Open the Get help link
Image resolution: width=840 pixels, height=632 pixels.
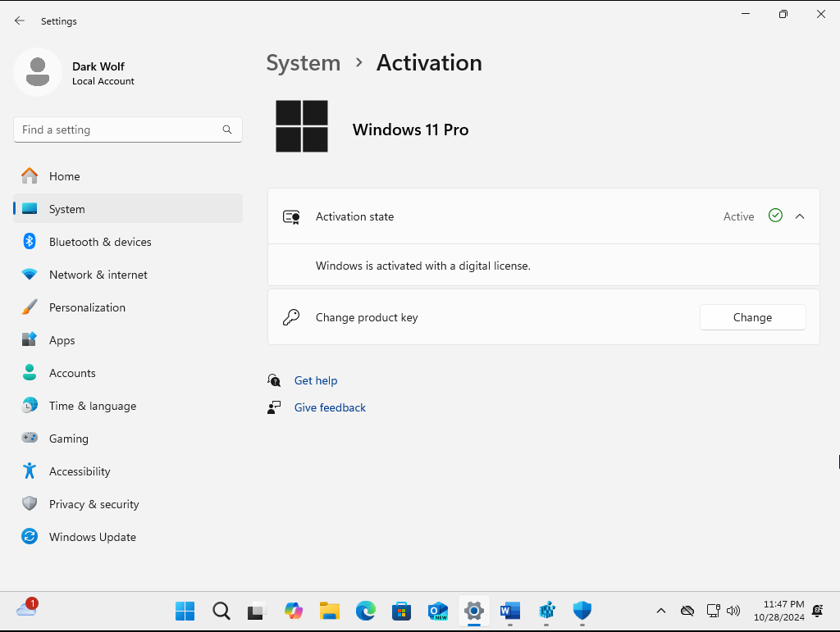pyautogui.click(x=316, y=380)
